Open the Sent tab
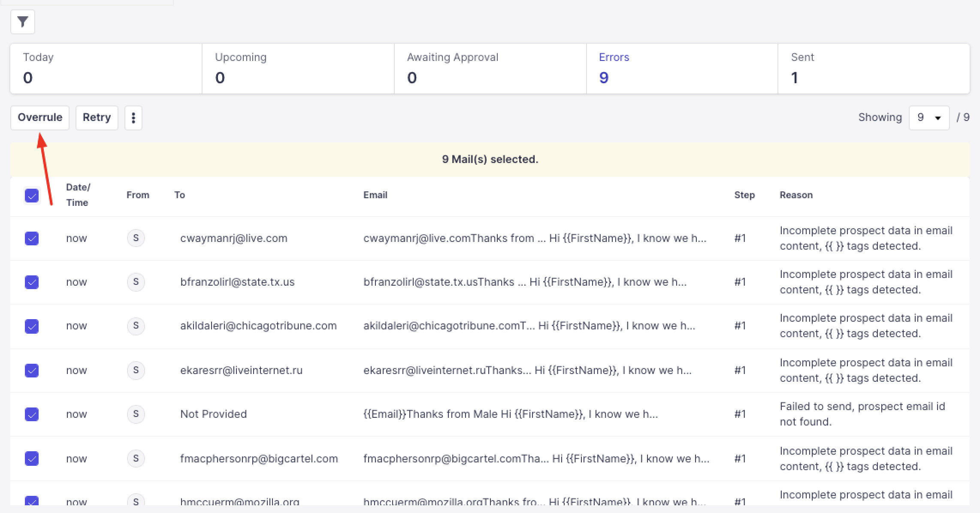 click(873, 69)
